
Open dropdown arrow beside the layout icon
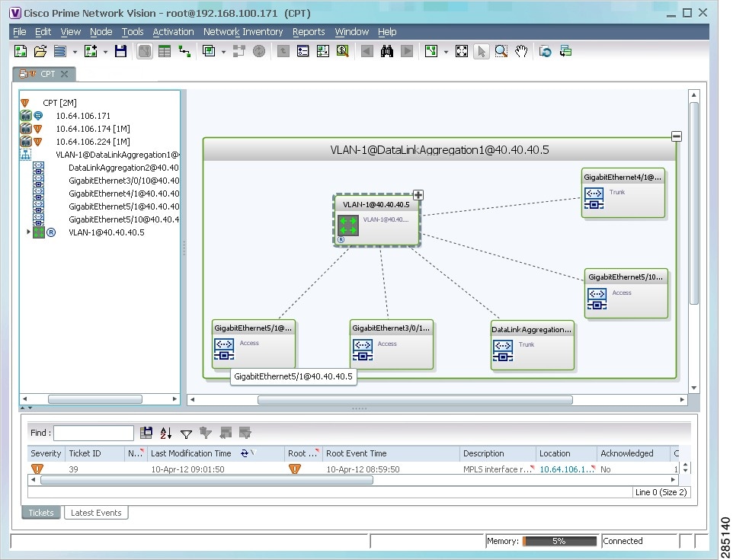[x=446, y=51]
